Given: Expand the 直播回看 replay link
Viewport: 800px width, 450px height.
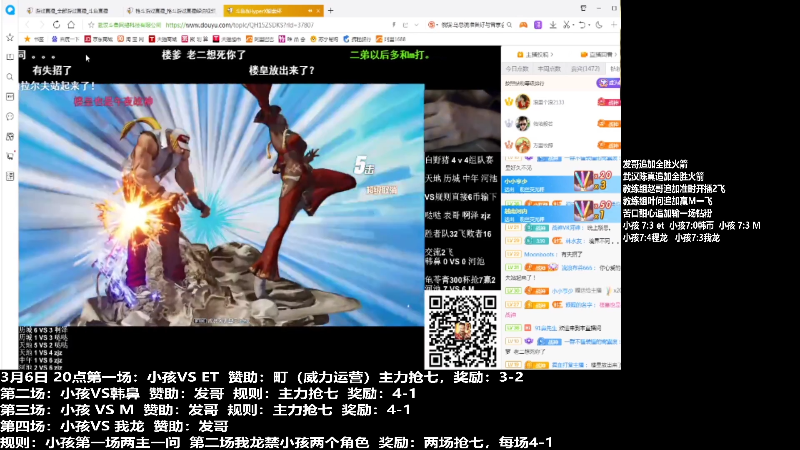Looking at the screenshot, I should [x=599, y=55].
